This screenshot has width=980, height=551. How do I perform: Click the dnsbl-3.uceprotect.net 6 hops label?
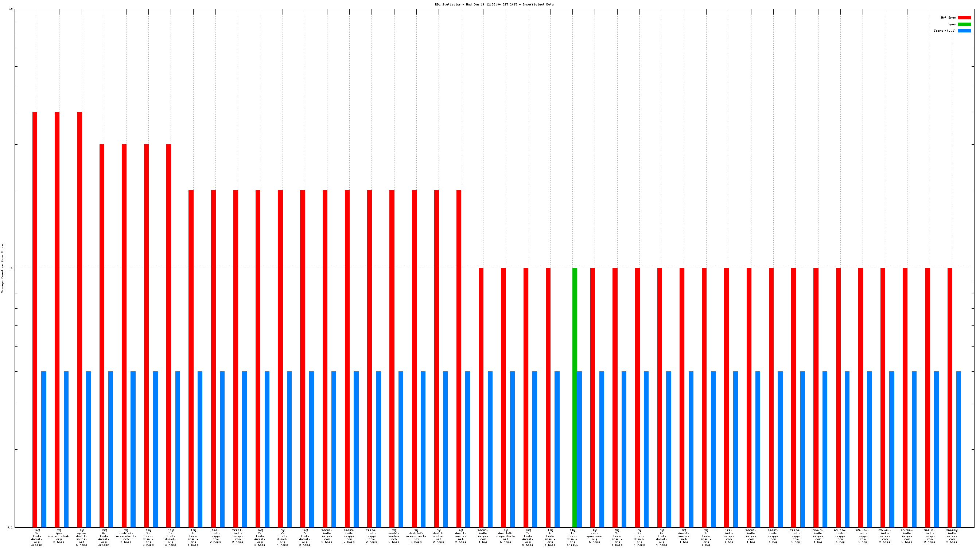pos(506,536)
